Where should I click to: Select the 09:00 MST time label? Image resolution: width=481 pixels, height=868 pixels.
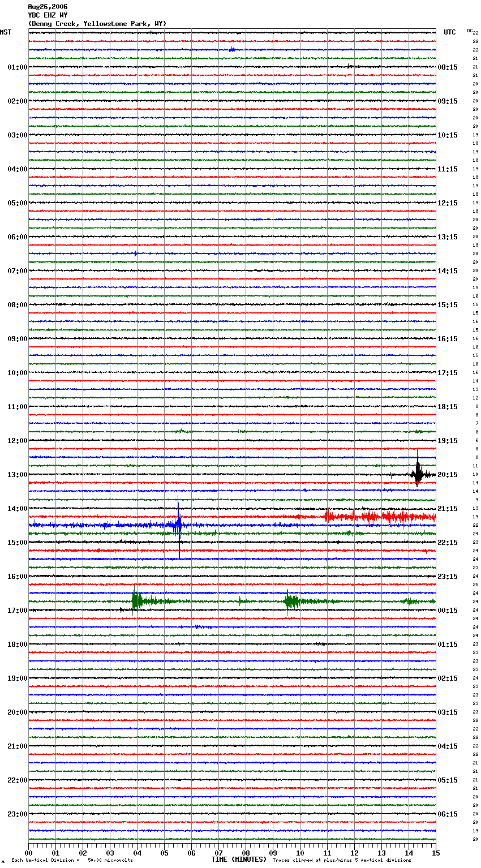click(18, 339)
